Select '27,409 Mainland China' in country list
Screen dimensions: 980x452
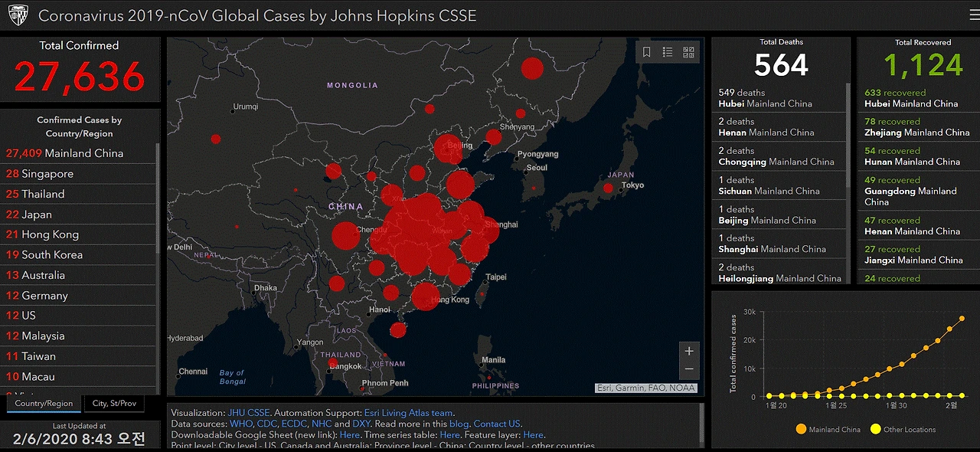79,153
